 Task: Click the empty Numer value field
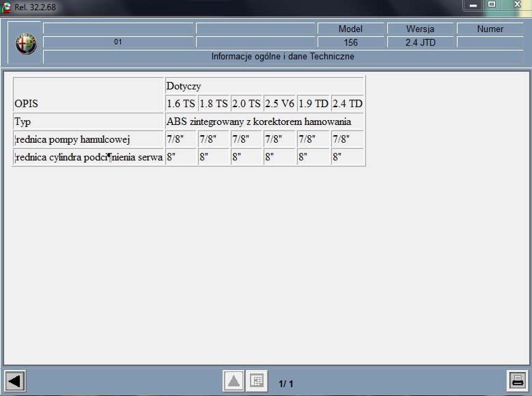click(x=490, y=42)
